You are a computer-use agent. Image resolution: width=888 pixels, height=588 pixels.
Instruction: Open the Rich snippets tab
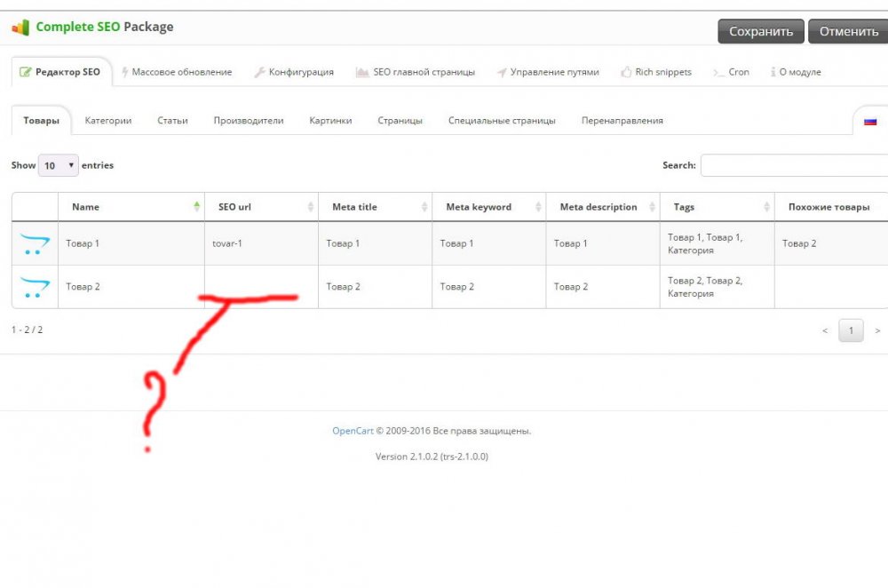[656, 72]
